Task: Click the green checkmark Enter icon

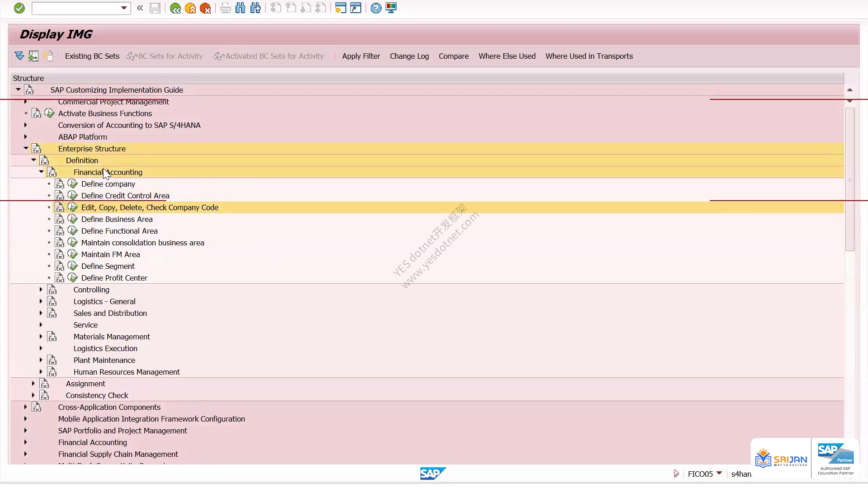Action: pos(19,8)
